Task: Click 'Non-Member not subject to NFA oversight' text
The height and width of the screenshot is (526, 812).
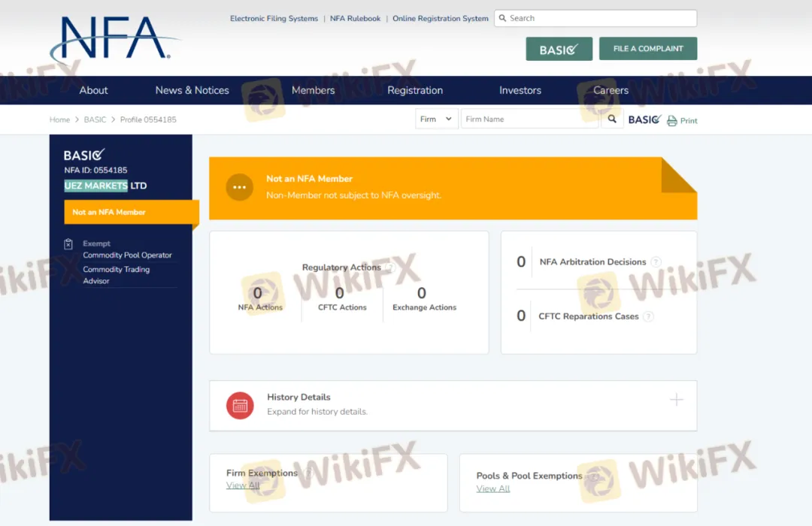Action: (353, 195)
